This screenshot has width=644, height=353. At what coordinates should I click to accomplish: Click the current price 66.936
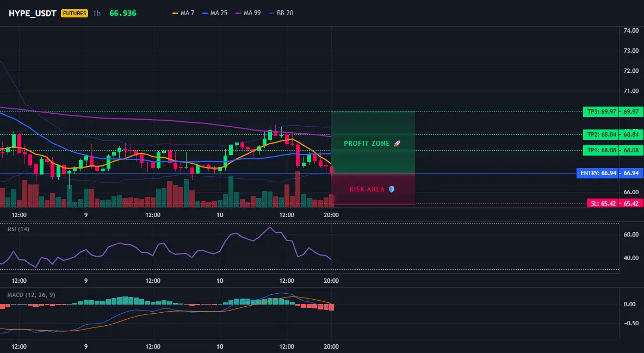tap(123, 13)
